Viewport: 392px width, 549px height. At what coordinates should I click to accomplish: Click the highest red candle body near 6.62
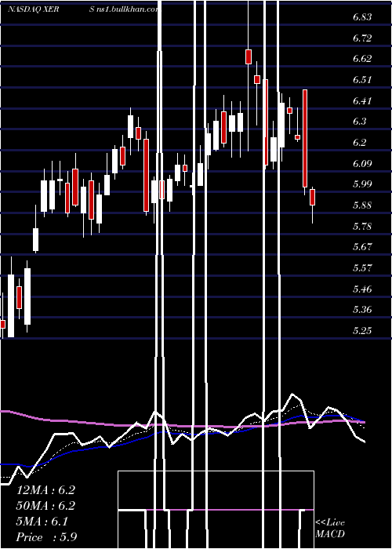click(x=249, y=56)
